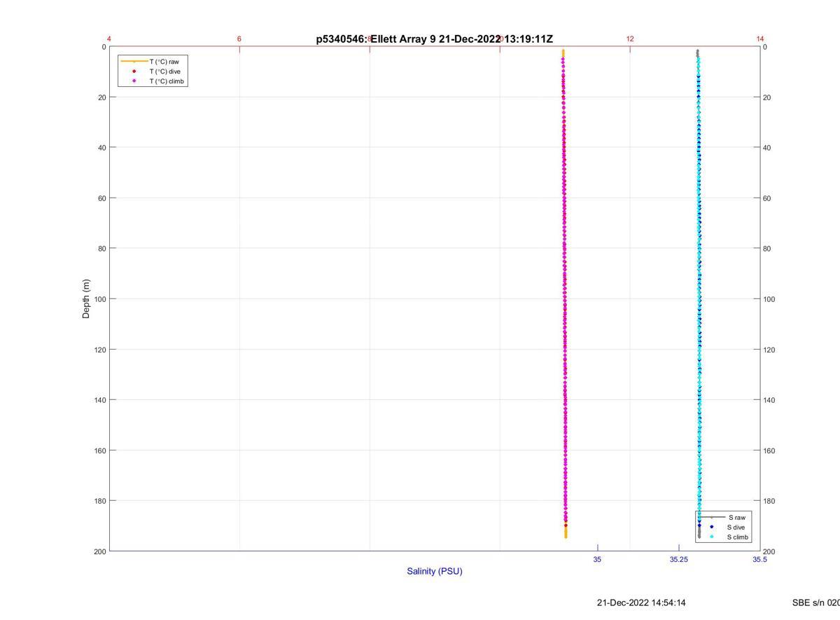Select the 'S dive' legend entry
Image resolution: width=840 pixels, height=620 pixels.
(x=736, y=527)
